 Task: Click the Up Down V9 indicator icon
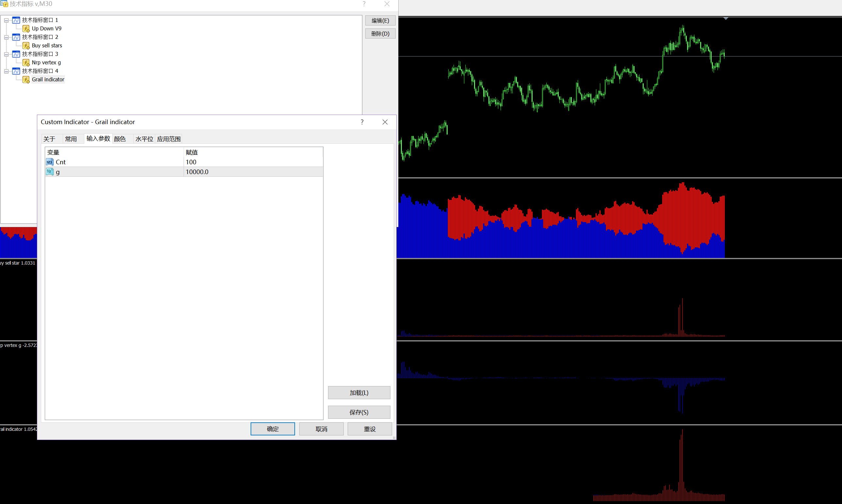coord(26,29)
